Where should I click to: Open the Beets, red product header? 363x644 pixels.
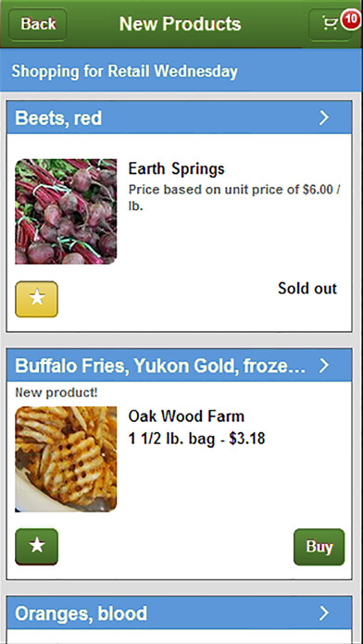[180, 118]
